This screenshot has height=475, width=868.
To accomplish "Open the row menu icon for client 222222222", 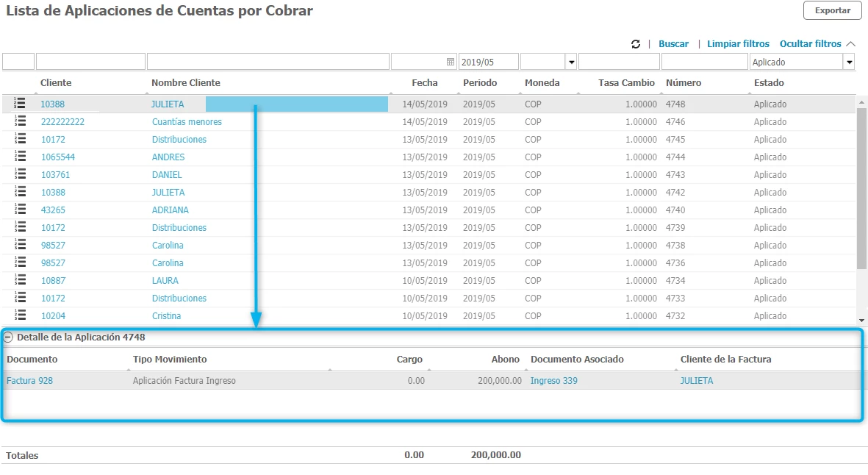I will tap(21, 121).
